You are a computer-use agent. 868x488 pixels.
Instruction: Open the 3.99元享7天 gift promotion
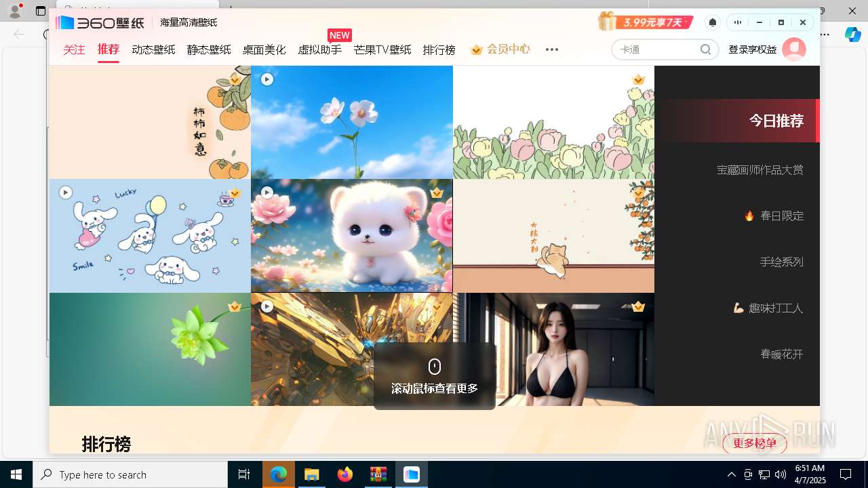[x=646, y=22]
